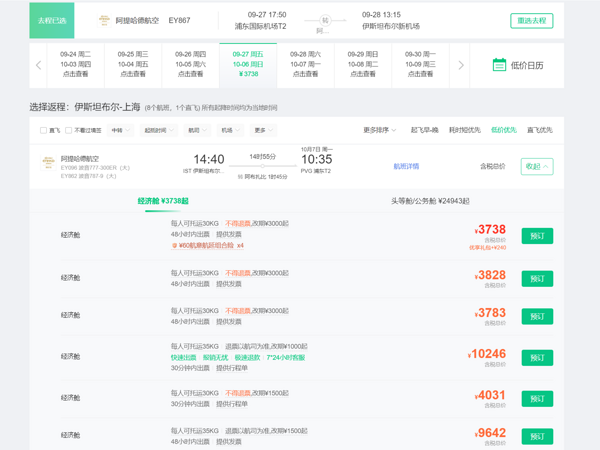Select the 09-30 周一 date tab
The width and height of the screenshot is (600, 450).
(x=420, y=65)
